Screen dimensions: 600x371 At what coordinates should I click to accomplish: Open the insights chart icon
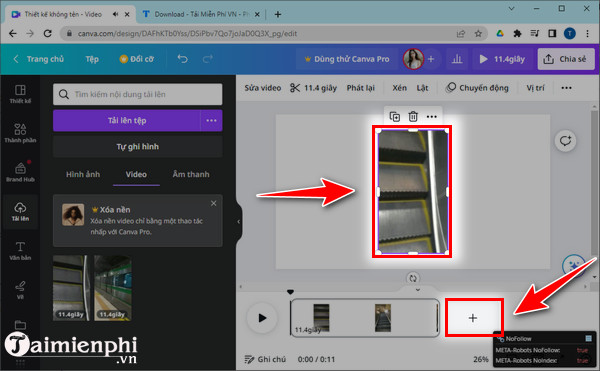[x=457, y=59]
